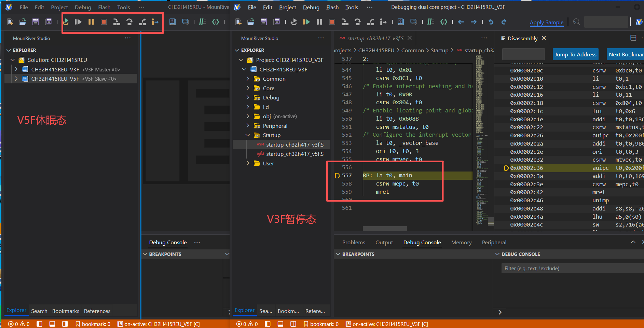The width and height of the screenshot is (644, 328).
Task: Click New File icon in left window toolbar
Action: pyautogui.click(x=10, y=22)
